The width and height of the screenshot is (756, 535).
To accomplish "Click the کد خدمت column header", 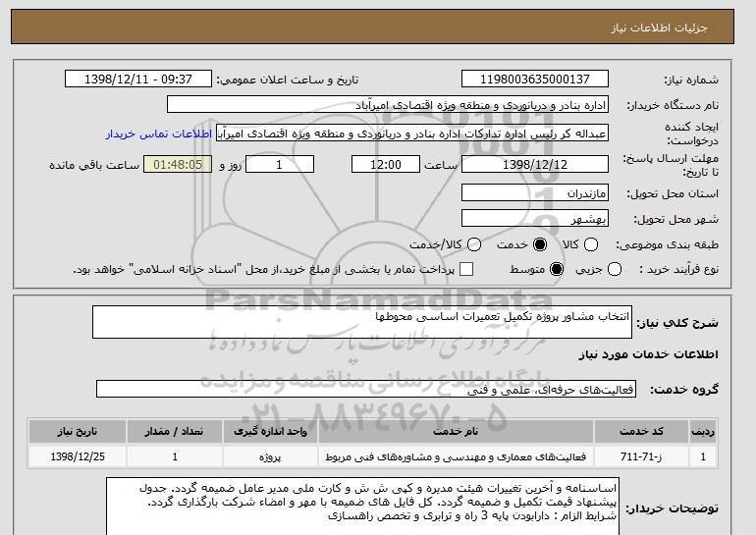I will coord(641,431).
